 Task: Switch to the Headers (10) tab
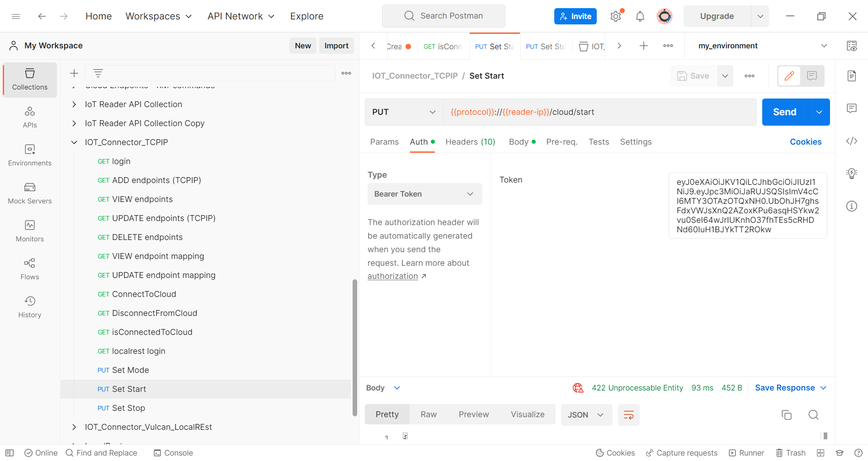(470, 142)
